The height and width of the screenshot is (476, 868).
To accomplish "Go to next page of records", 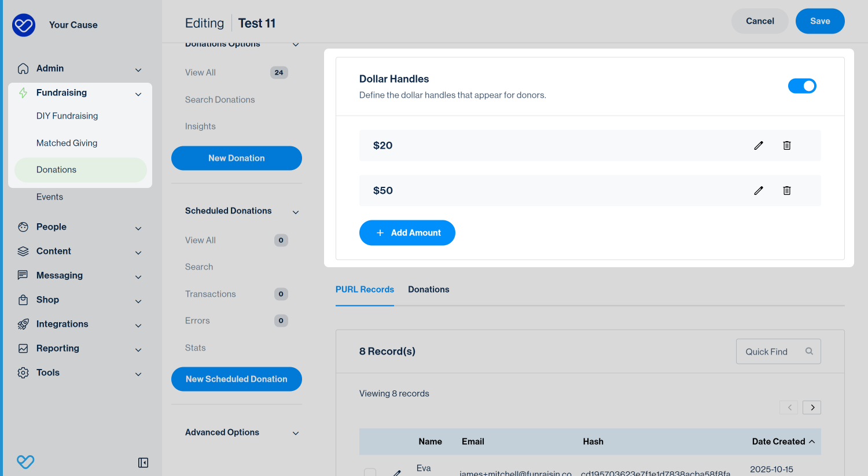I will point(812,407).
